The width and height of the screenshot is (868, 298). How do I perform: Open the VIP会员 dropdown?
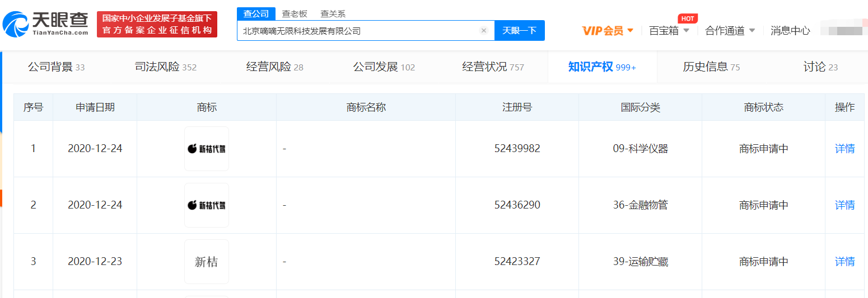point(608,31)
